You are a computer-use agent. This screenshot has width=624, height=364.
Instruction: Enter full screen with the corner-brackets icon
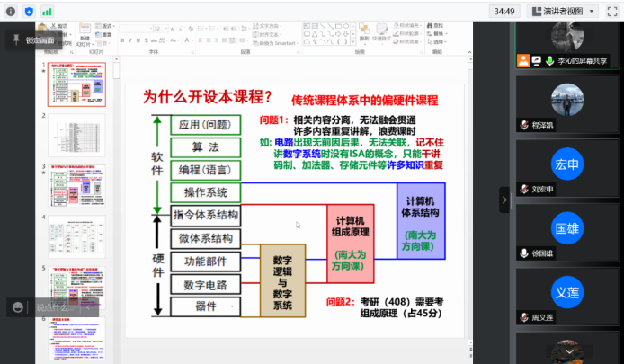612,11
